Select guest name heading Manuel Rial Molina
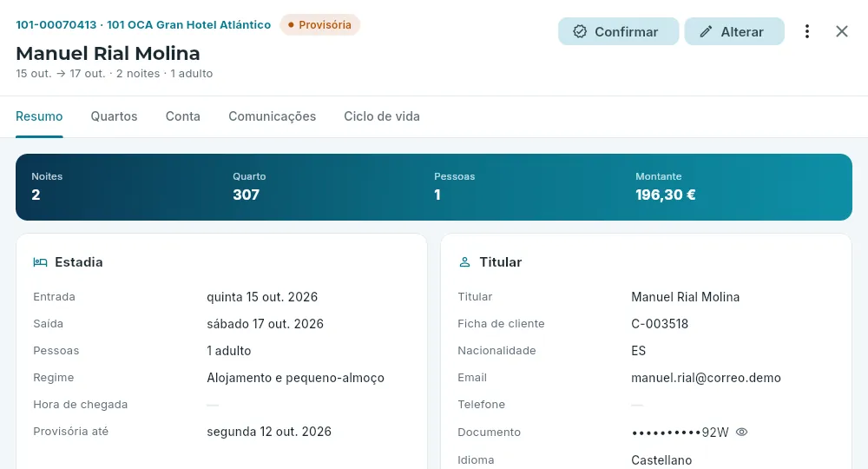The width and height of the screenshot is (868, 469). [x=108, y=54]
